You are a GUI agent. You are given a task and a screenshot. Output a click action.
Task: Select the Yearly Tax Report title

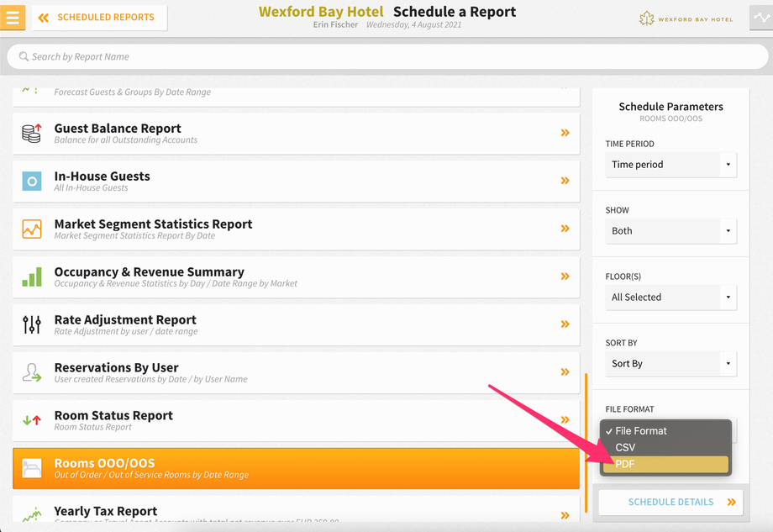pos(106,511)
